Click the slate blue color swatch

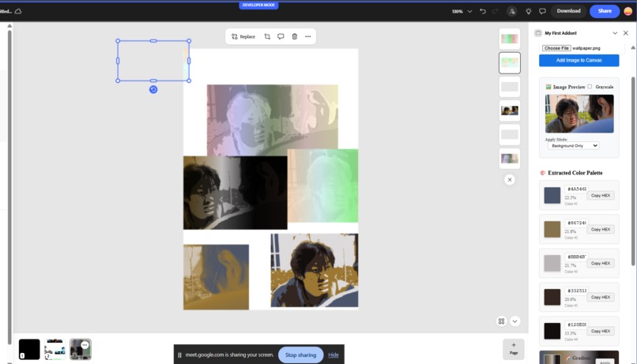point(552,196)
